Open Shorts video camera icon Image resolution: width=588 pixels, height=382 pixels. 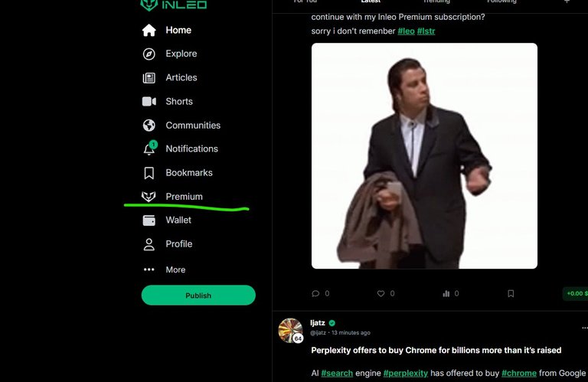pyautogui.click(x=149, y=102)
